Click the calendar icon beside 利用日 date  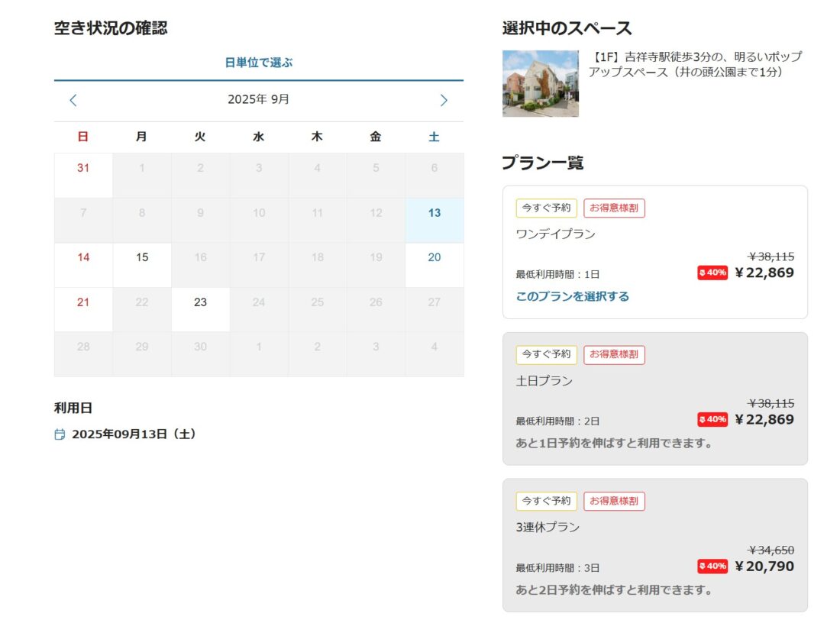60,434
